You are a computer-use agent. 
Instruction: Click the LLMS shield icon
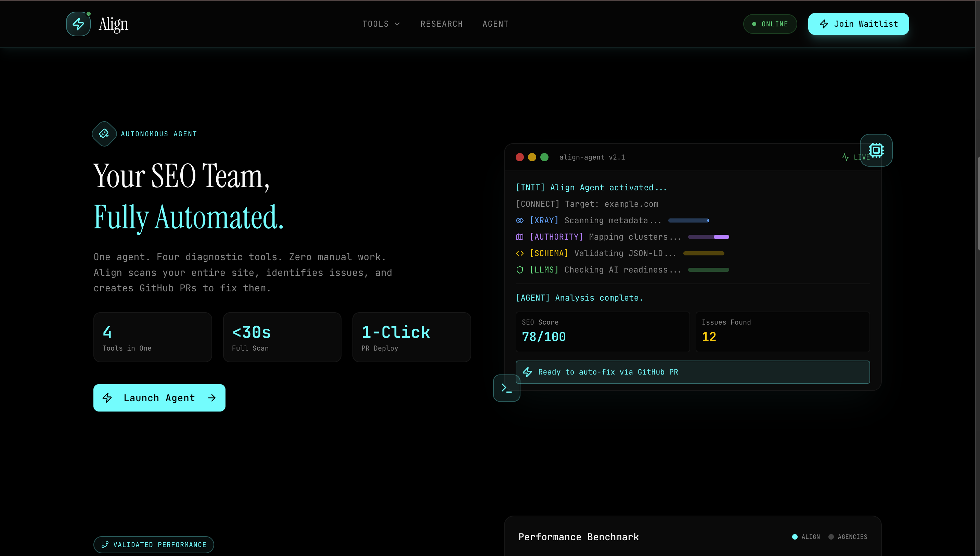[x=519, y=269]
